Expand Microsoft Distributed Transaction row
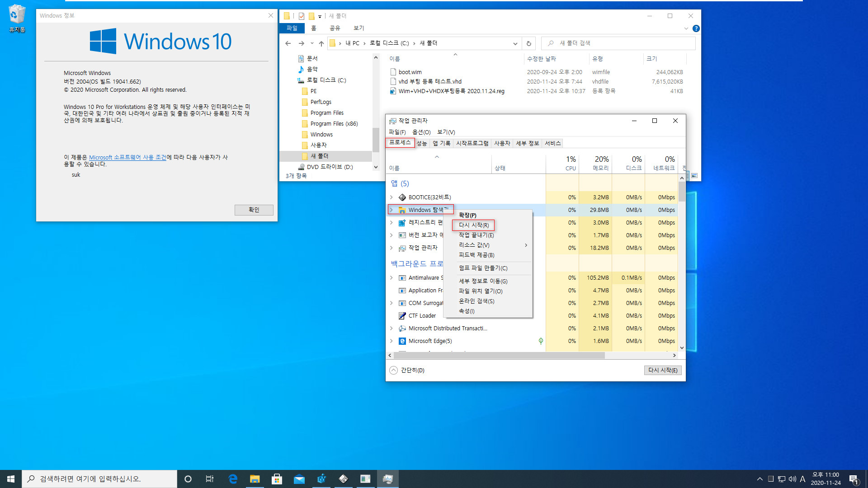The height and width of the screenshot is (488, 868). click(392, 328)
